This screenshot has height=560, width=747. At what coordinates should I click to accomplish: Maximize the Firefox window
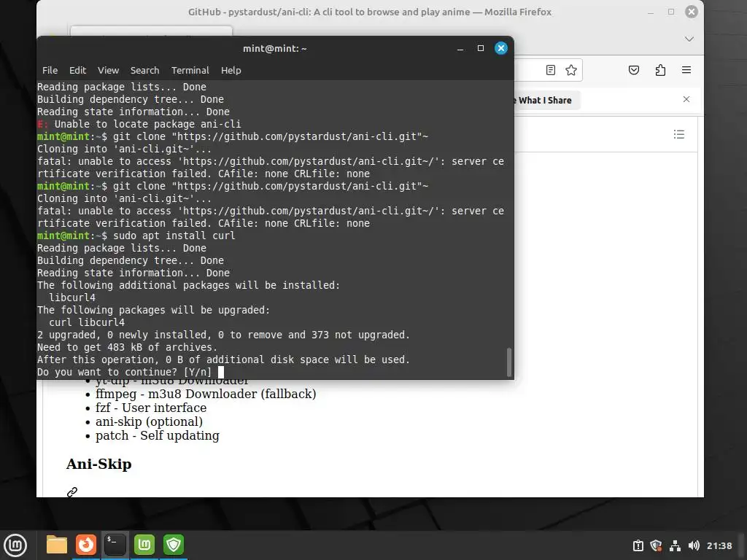tap(671, 12)
